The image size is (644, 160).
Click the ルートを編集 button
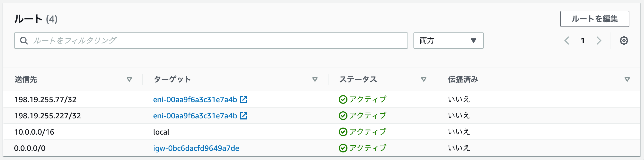point(595,19)
